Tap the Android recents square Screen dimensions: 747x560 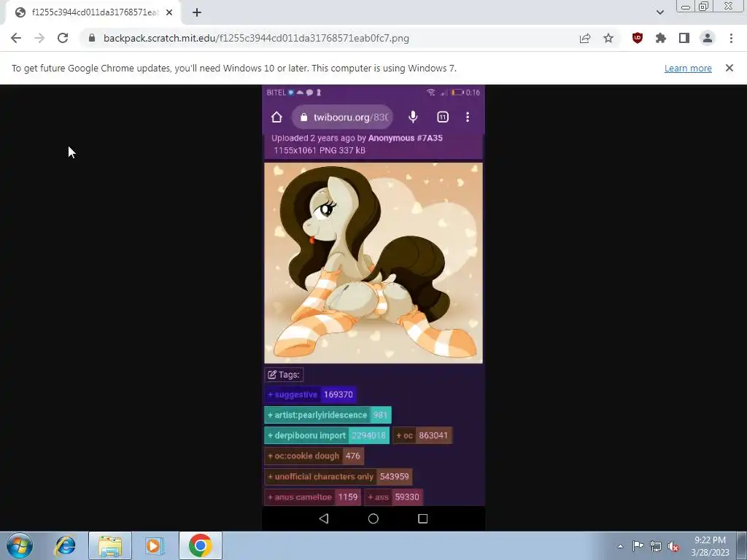point(422,518)
